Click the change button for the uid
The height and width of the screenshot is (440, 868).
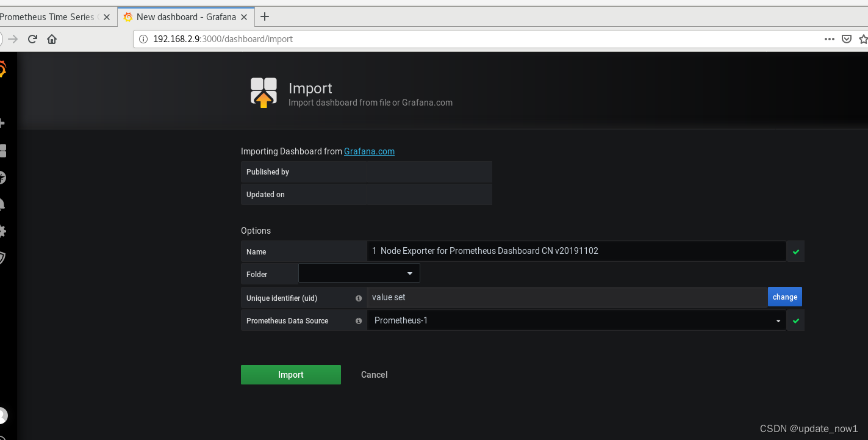click(785, 297)
